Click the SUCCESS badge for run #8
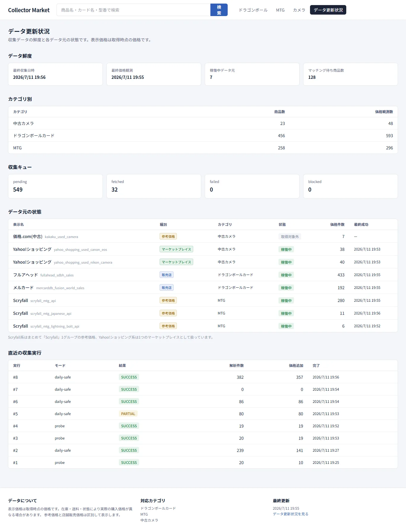Screen dimensions: 406x532 click(x=129, y=377)
